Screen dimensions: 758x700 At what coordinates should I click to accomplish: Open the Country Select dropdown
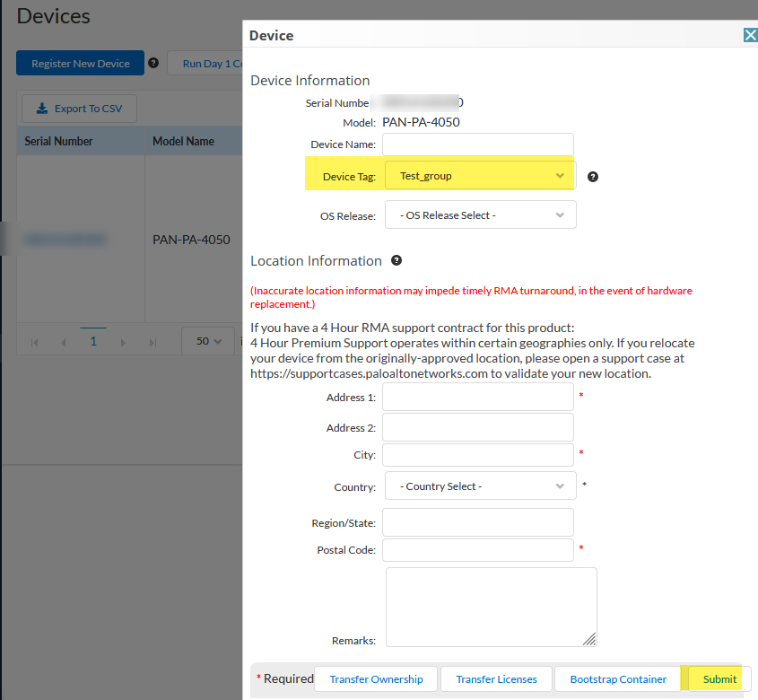click(480, 486)
